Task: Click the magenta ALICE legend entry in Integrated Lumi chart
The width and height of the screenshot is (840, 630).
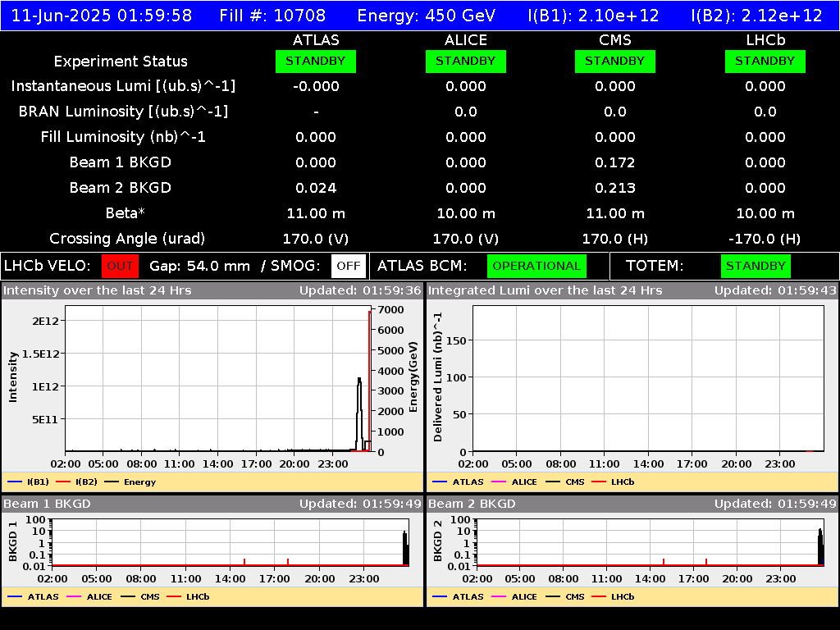Action: [514, 482]
